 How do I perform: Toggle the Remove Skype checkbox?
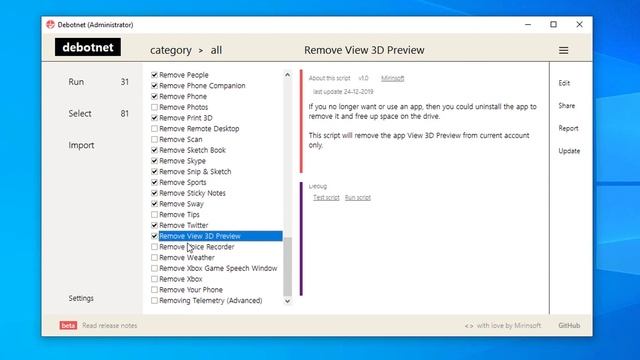[154, 161]
